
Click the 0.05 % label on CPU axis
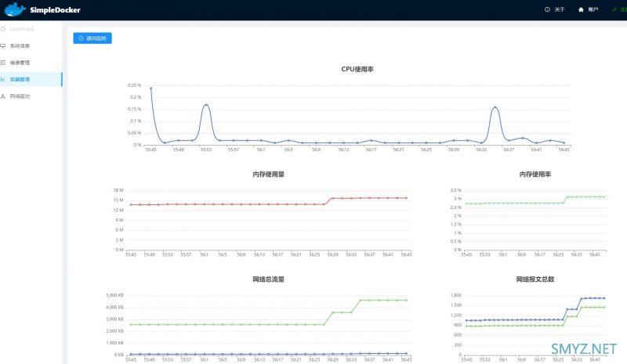pyautogui.click(x=134, y=133)
